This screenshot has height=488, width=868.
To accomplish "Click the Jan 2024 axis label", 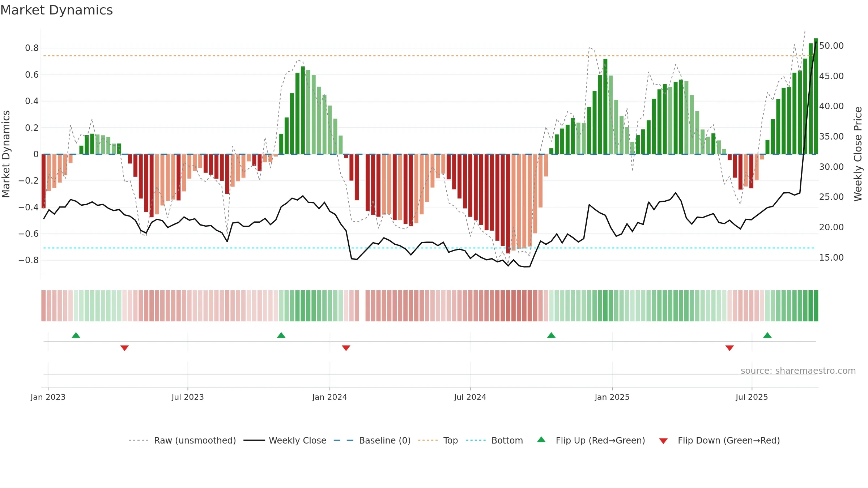I will (330, 397).
